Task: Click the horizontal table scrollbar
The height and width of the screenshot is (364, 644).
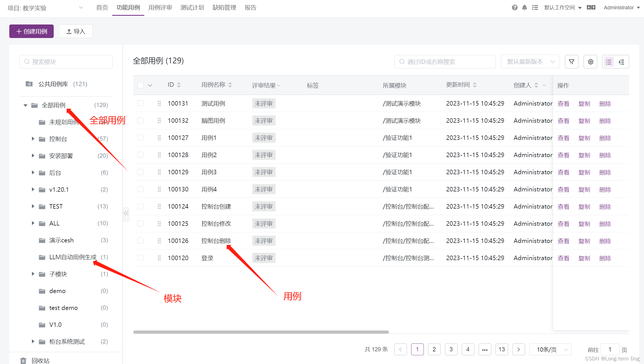Action: point(261,332)
